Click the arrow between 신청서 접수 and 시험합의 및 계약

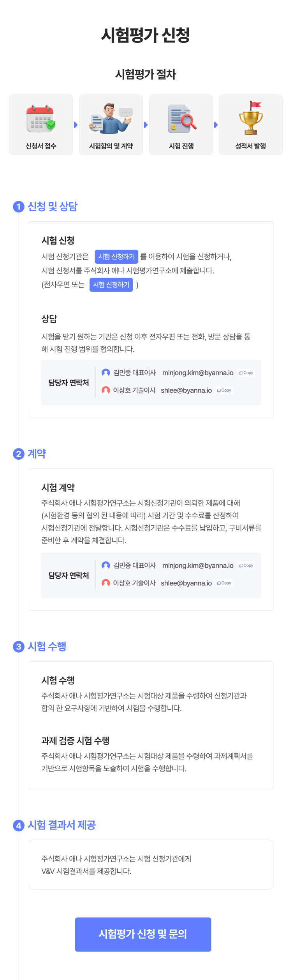(76, 125)
